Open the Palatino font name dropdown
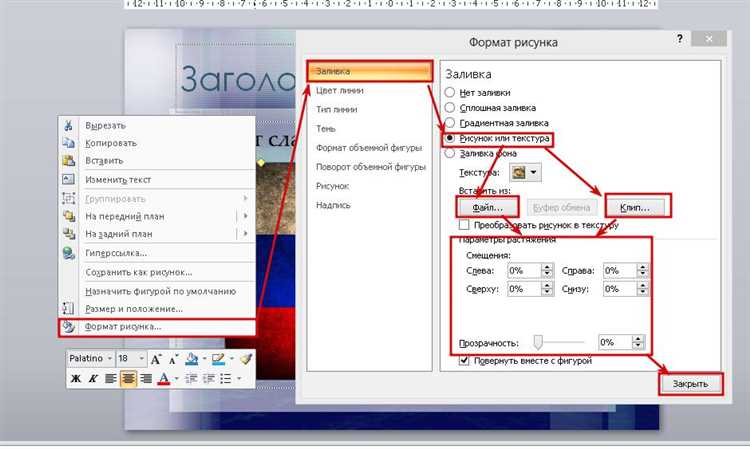750x449 pixels. (110, 358)
